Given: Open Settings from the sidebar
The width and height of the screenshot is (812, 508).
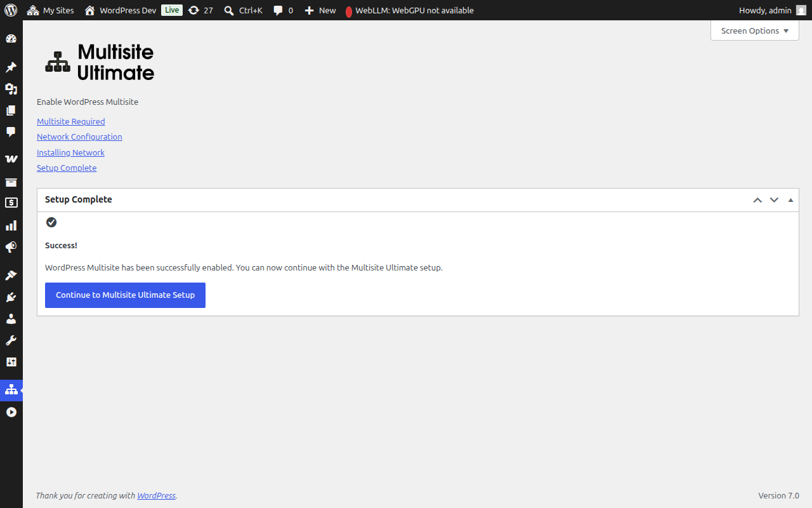Looking at the screenshot, I should [11, 362].
